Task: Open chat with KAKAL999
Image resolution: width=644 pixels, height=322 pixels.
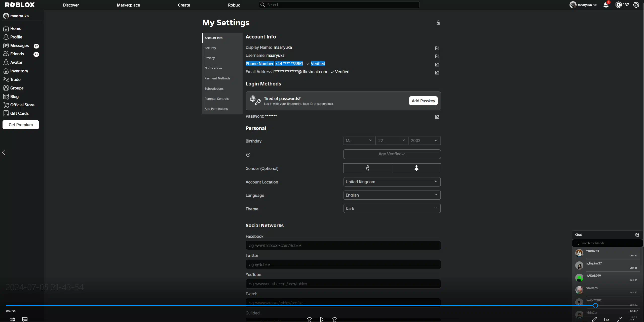Action: click(607, 278)
